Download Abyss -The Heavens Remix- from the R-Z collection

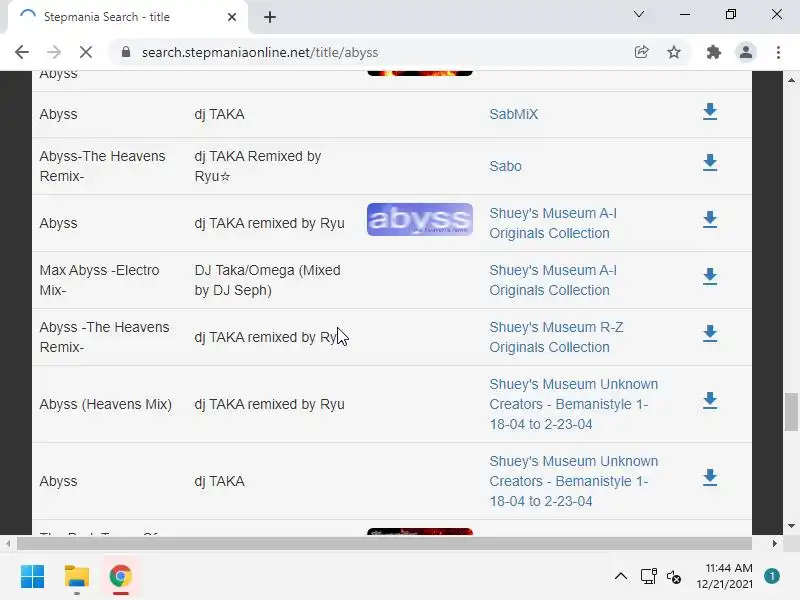[x=710, y=334]
